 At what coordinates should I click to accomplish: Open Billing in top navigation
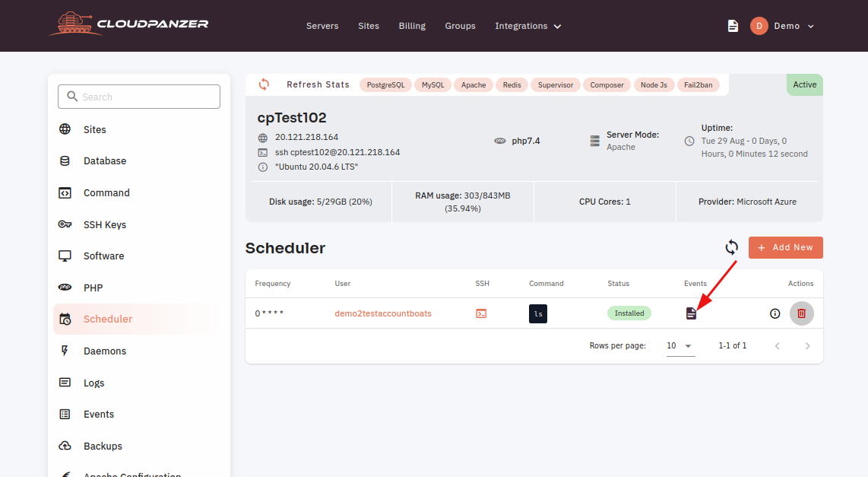[412, 26]
